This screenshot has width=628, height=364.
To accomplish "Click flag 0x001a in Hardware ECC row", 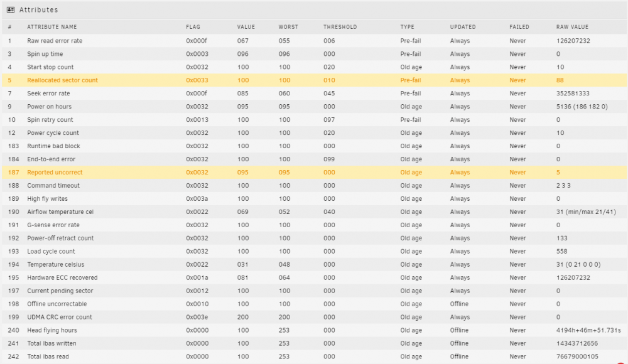I will coord(197,277).
